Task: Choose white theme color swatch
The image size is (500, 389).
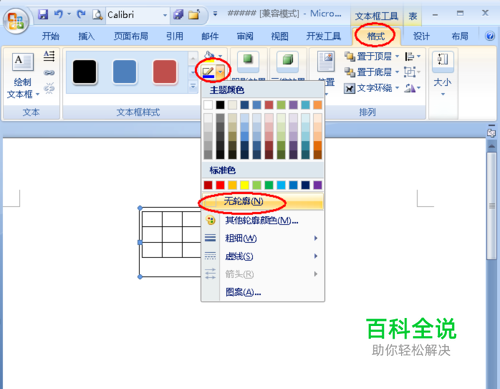Action: pyautogui.click(x=208, y=105)
